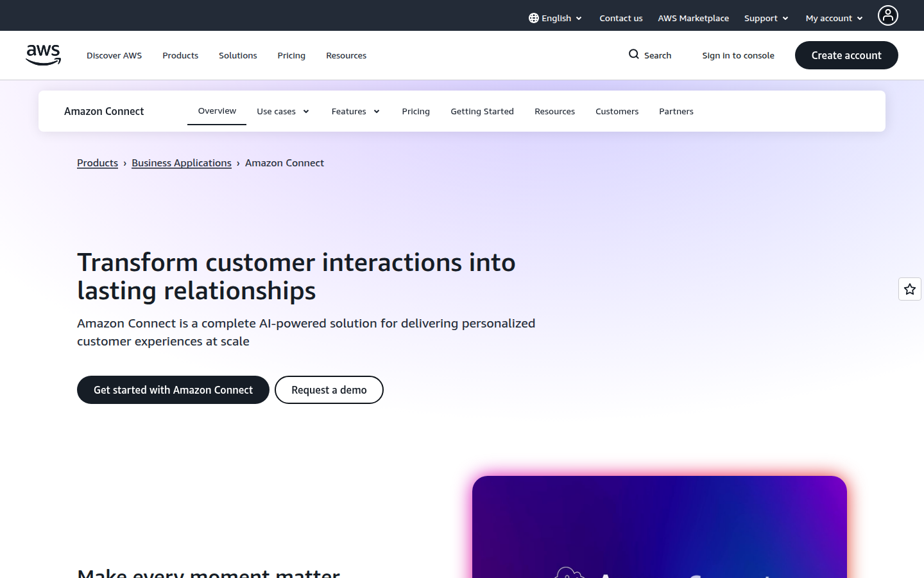Open the Products menu
Image resolution: width=924 pixels, height=578 pixels.
coord(180,55)
